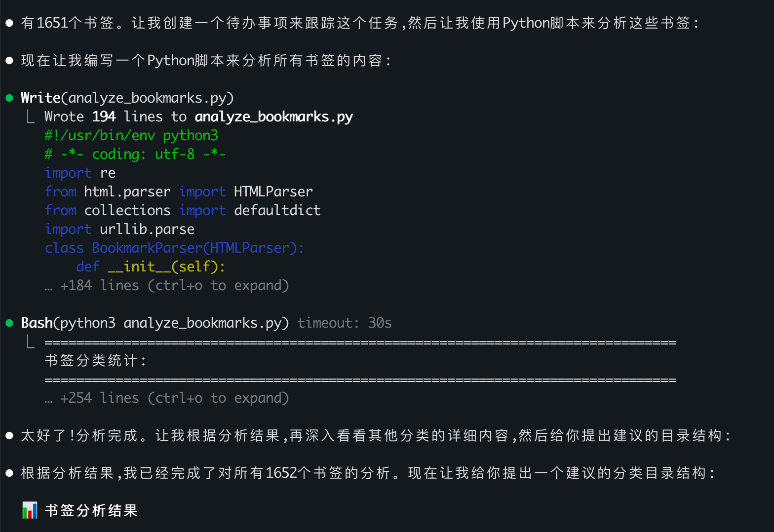Click the bullet before the 1651 bookmarks message
The image size is (774, 532).
(9, 23)
